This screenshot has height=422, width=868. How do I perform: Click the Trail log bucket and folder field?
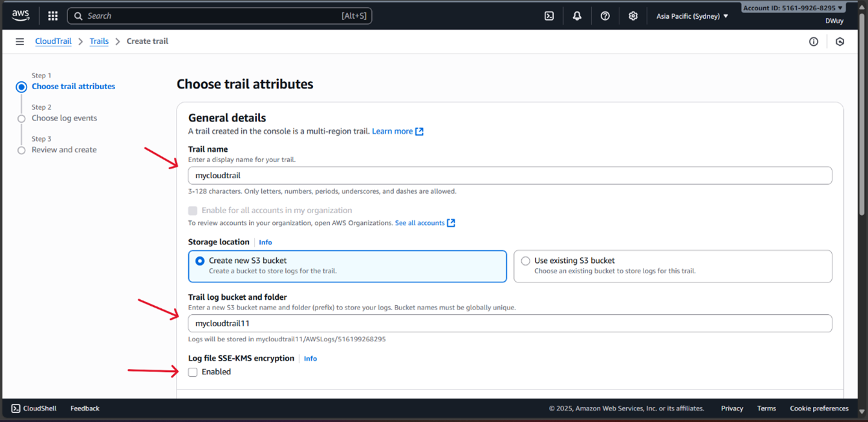coord(510,323)
